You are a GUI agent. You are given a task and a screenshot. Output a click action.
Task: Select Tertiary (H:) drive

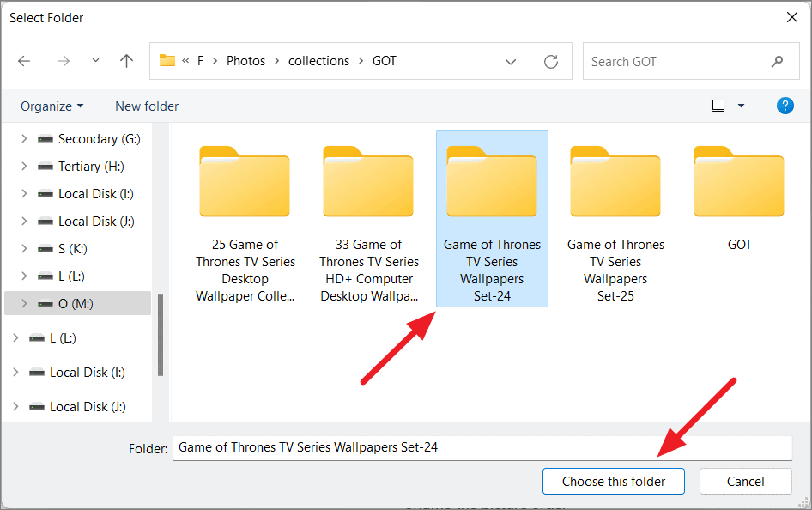(91, 167)
